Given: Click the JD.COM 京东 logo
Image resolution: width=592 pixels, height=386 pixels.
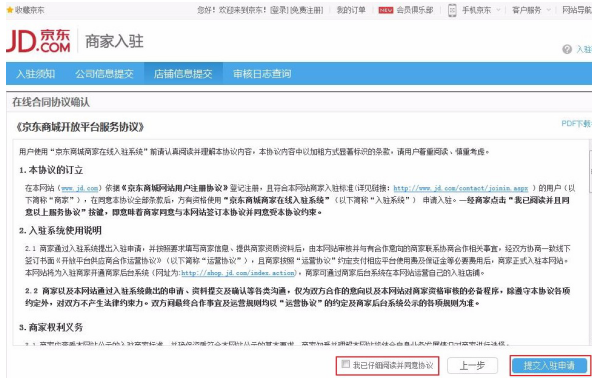Looking at the screenshot, I should (39, 40).
